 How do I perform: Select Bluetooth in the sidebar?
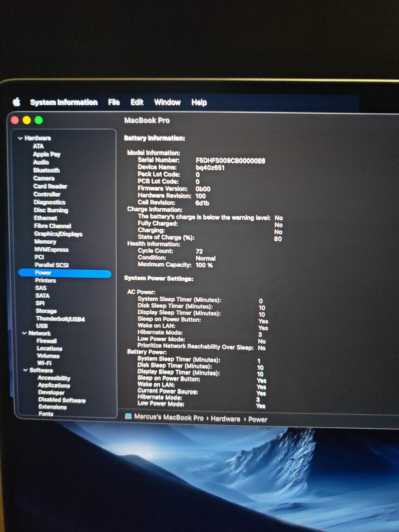point(47,170)
